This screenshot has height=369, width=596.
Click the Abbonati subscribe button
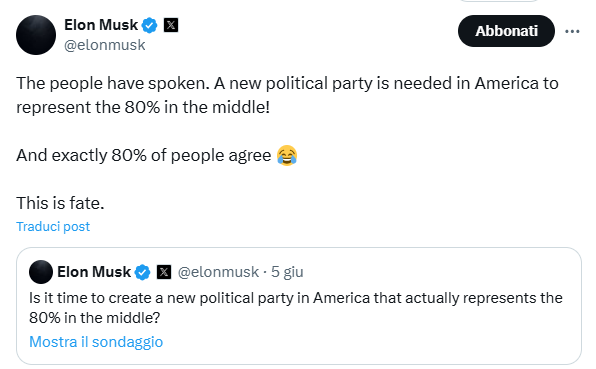[506, 31]
